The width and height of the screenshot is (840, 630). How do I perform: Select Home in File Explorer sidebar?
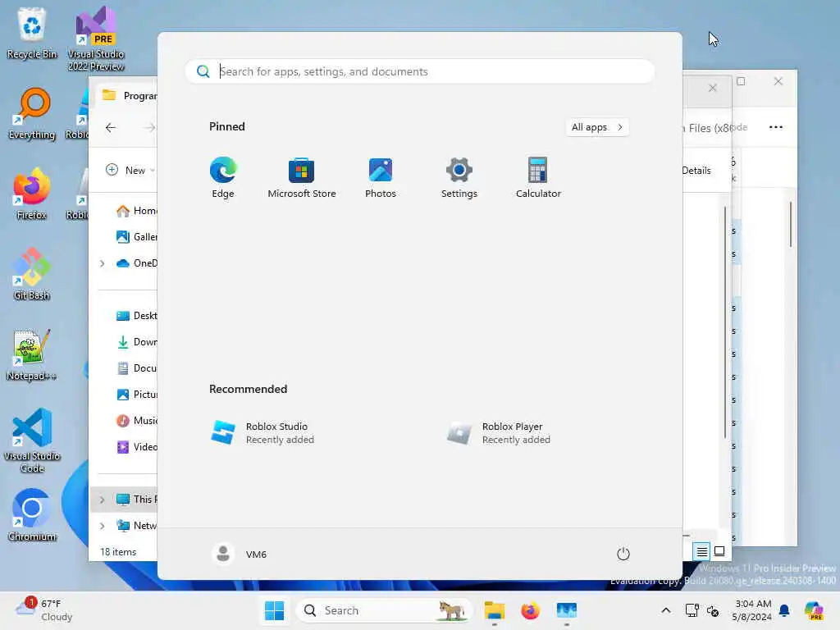[x=136, y=211]
